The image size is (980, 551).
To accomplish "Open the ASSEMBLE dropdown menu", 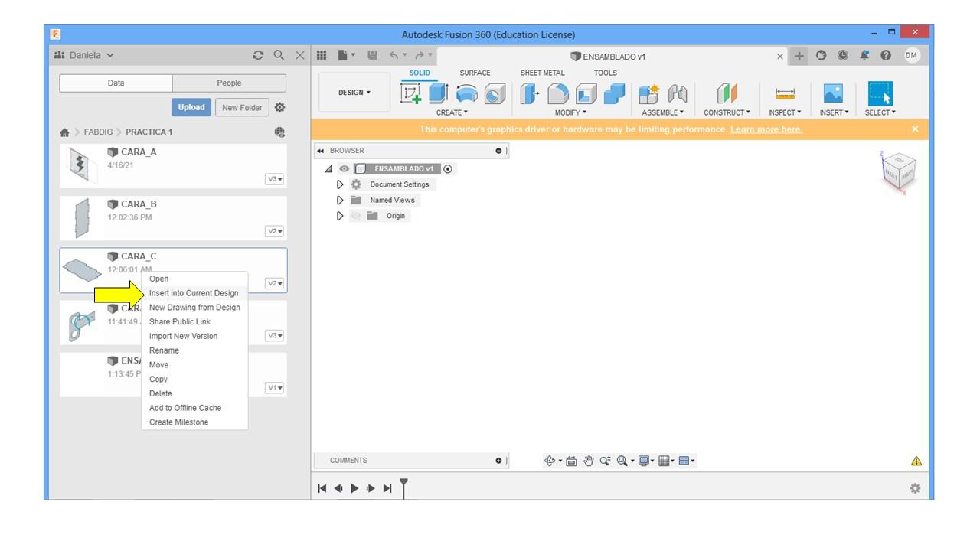I will click(x=662, y=112).
